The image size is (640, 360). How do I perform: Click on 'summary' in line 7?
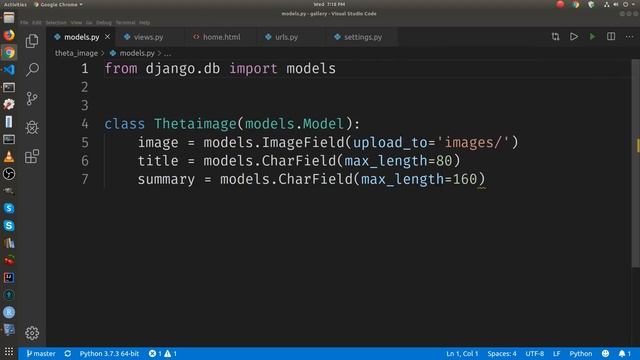tap(166, 180)
